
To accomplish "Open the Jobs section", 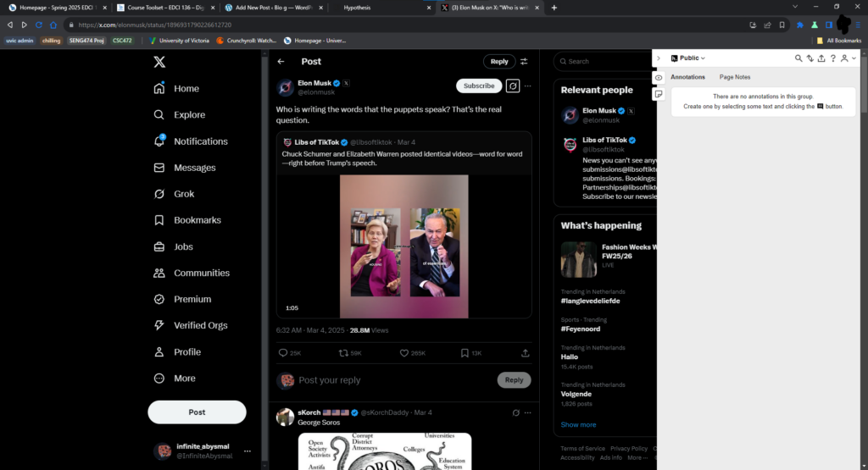I will point(173,246).
